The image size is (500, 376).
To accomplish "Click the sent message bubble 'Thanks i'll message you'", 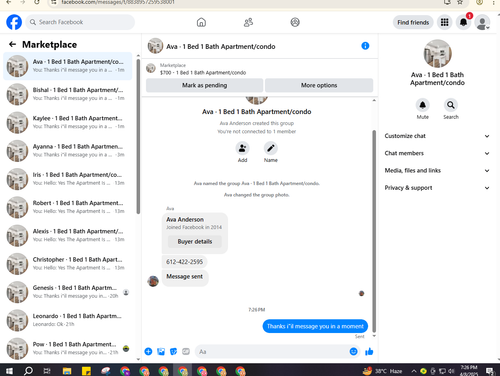I will coord(315,326).
